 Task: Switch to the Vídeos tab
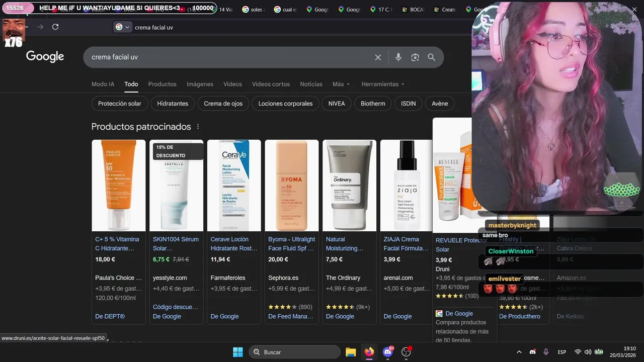tap(232, 84)
